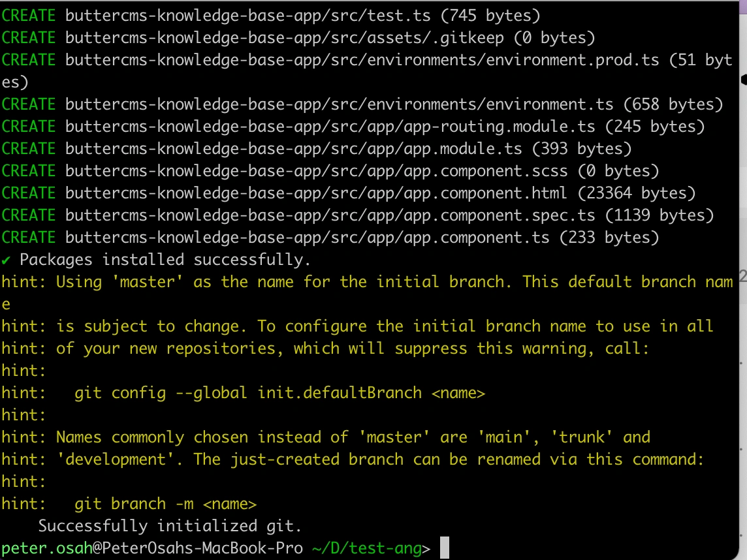Click the environment.ts (658 bytes) file path
Image resolution: width=747 pixels, height=560 pixels.
pos(340,104)
